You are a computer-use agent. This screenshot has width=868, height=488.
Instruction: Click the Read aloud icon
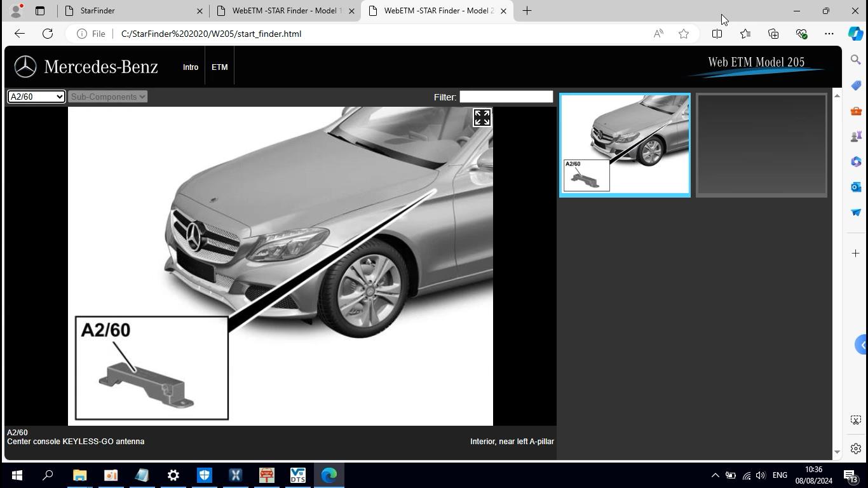[658, 34]
